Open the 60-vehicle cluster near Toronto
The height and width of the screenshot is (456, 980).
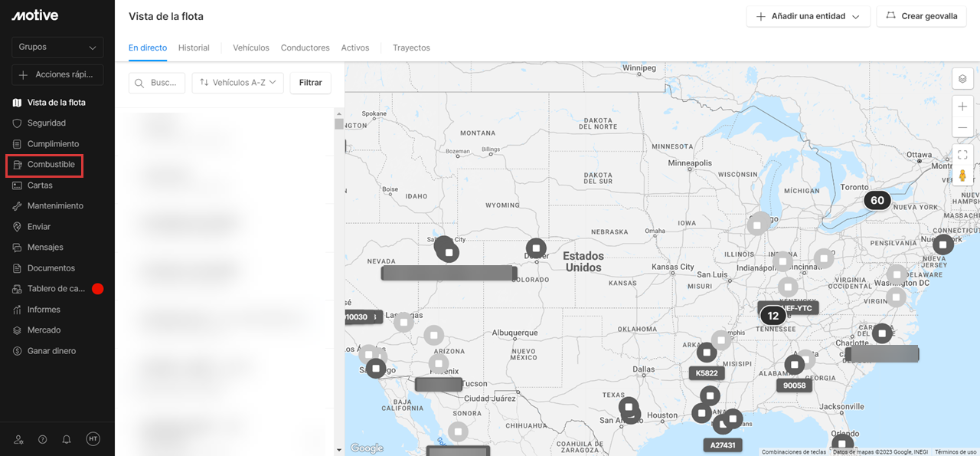tap(877, 201)
